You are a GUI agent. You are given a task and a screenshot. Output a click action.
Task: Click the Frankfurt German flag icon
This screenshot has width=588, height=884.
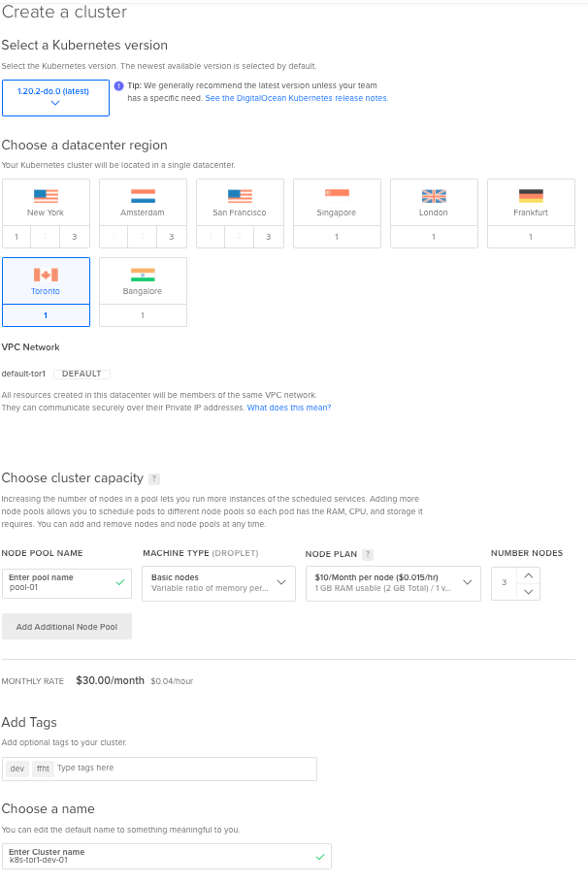coord(531,195)
